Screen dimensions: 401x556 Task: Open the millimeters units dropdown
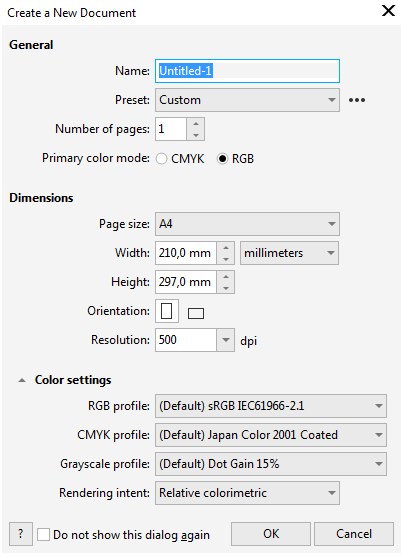289,253
